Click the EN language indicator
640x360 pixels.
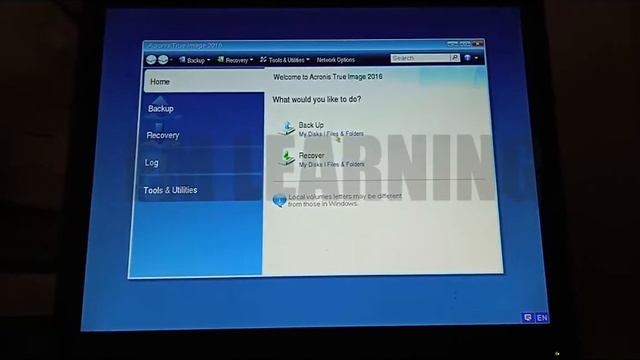[542, 318]
